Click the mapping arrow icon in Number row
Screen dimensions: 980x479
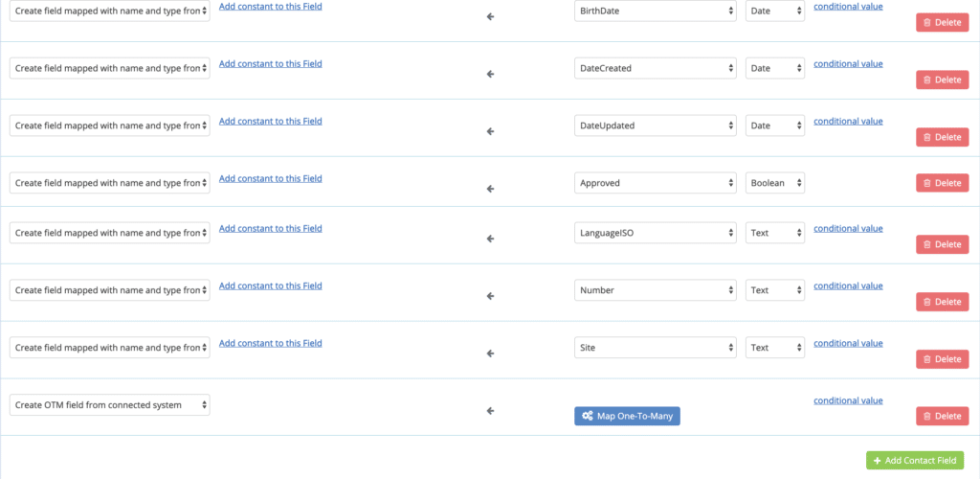491,296
